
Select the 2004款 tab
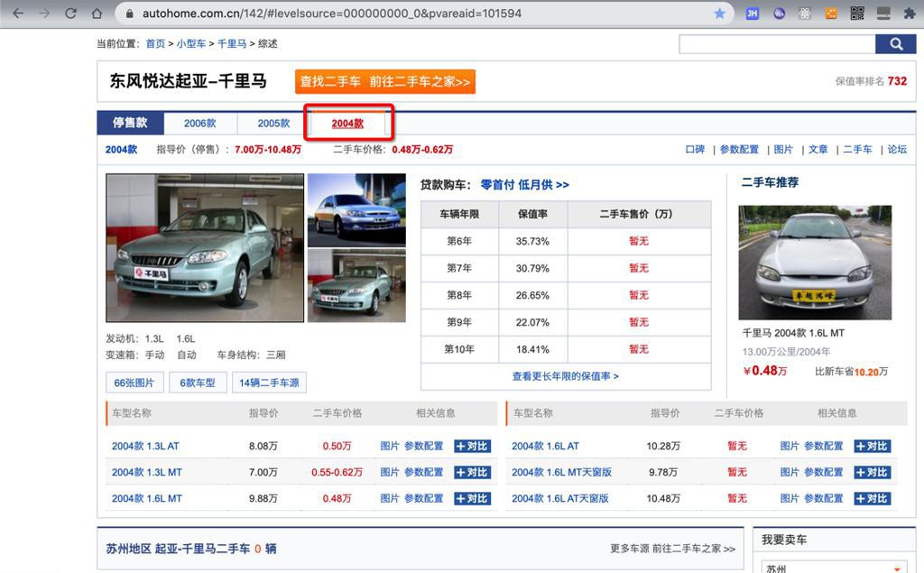click(347, 124)
